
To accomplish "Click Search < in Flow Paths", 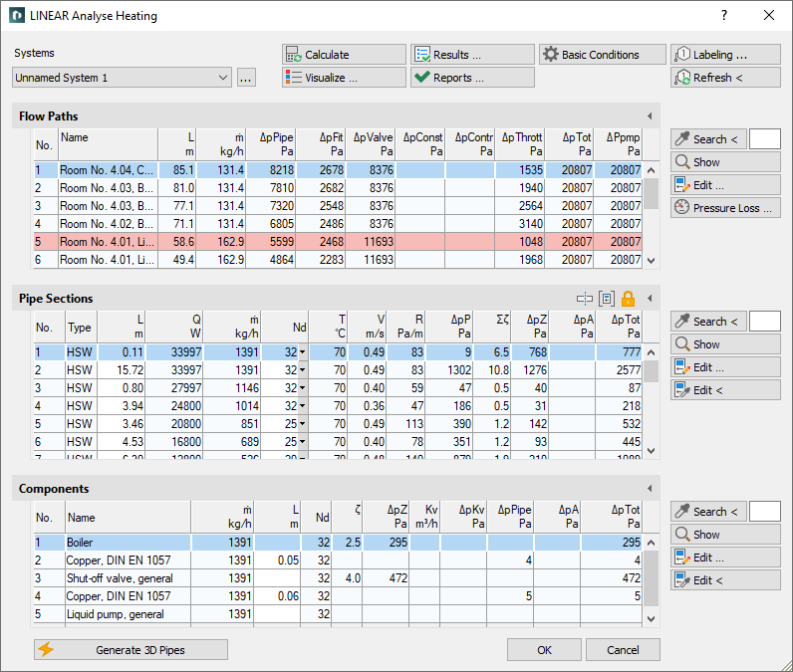I will (708, 139).
